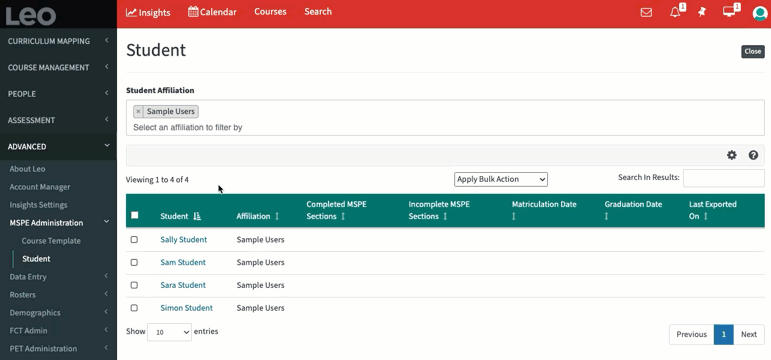Sort by Last Exported On icon
This screenshot has height=360, width=771.
pyautogui.click(x=706, y=216)
